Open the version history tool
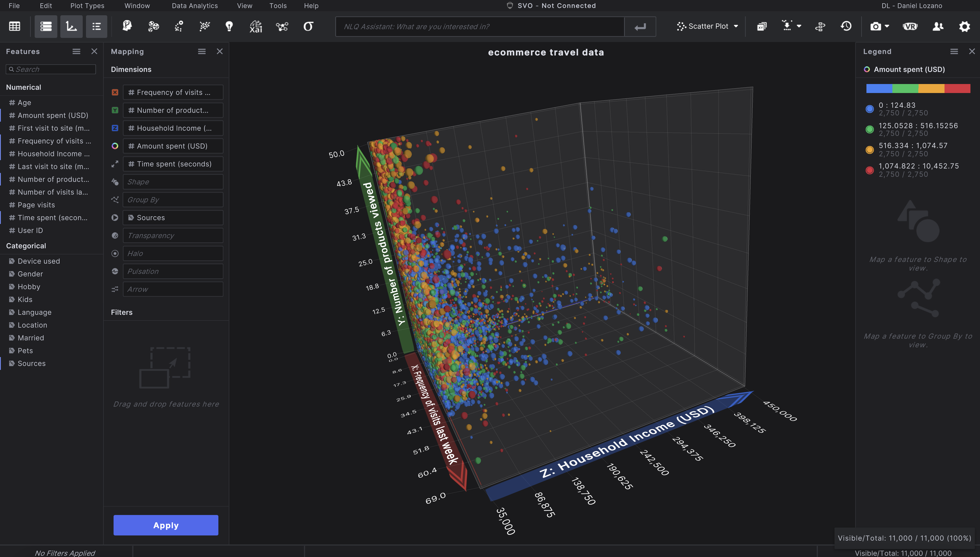This screenshot has height=557, width=980. pos(846,26)
